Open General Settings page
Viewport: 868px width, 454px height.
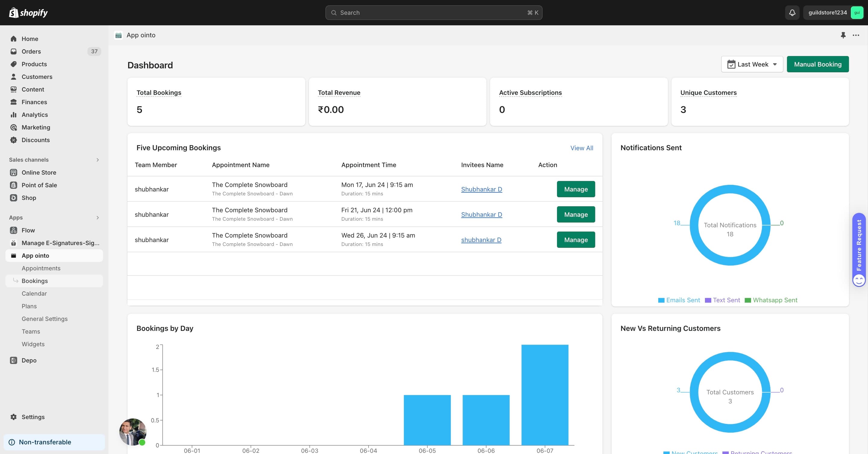tap(45, 319)
